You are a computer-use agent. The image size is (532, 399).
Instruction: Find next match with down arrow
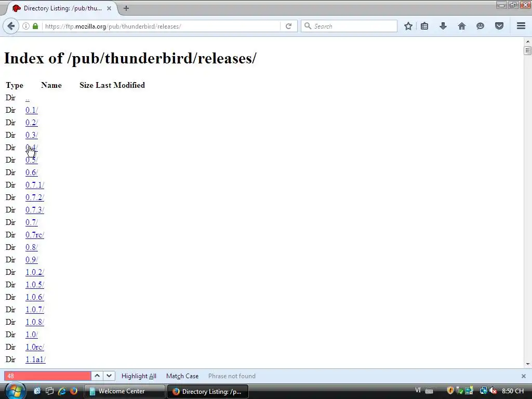pos(109,376)
